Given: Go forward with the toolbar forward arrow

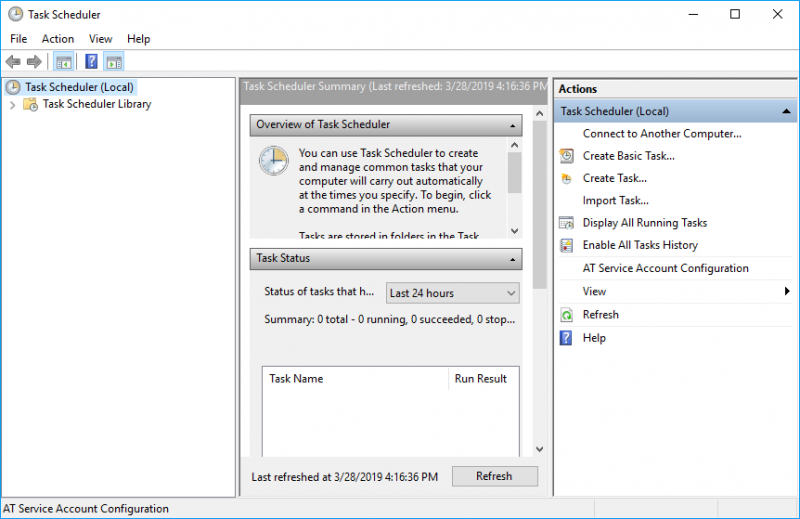Looking at the screenshot, I should pyautogui.click(x=34, y=62).
